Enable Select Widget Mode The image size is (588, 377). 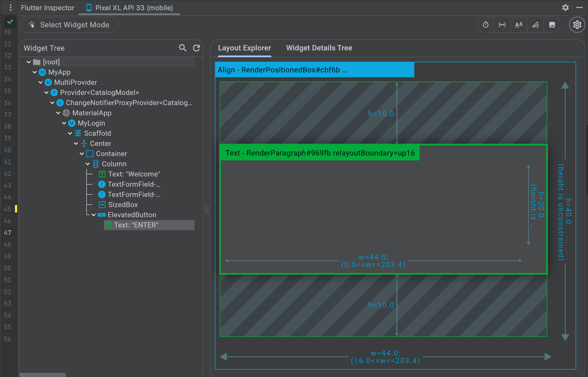point(68,25)
